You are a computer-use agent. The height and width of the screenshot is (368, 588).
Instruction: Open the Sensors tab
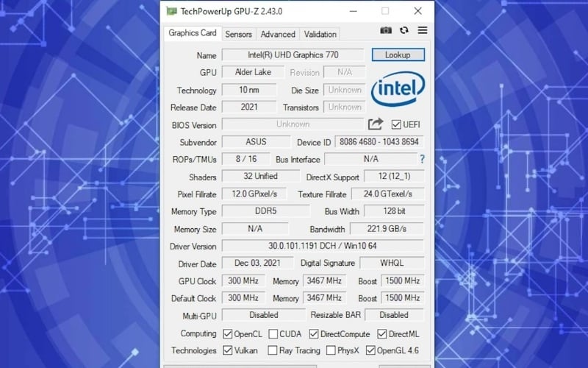pos(238,34)
